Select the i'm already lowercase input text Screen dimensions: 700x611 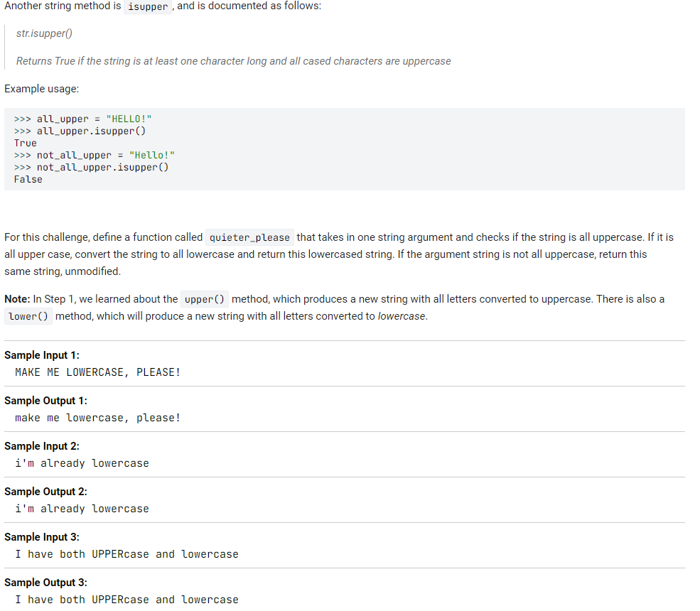point(82,463)
